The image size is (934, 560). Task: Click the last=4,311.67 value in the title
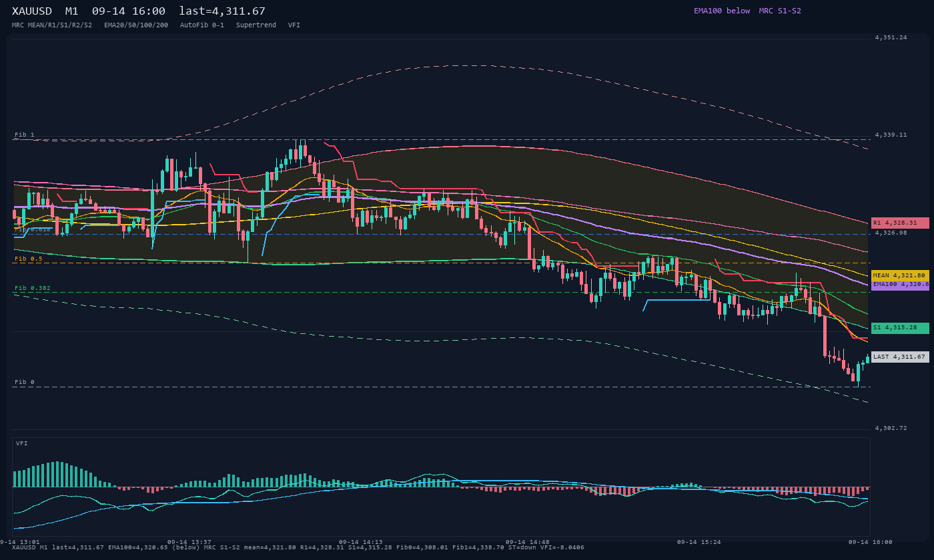click(222, 11)
